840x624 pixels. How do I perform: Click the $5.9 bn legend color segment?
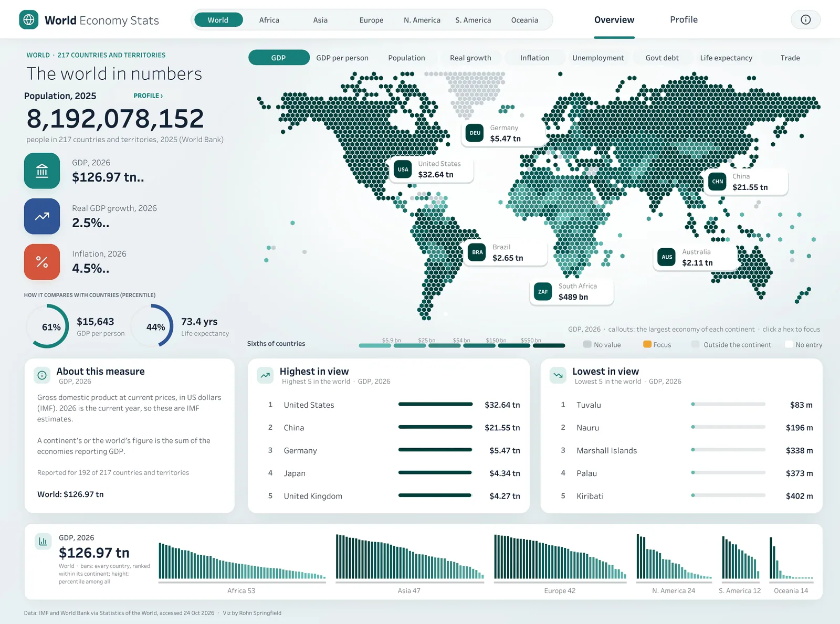(375, 345)
